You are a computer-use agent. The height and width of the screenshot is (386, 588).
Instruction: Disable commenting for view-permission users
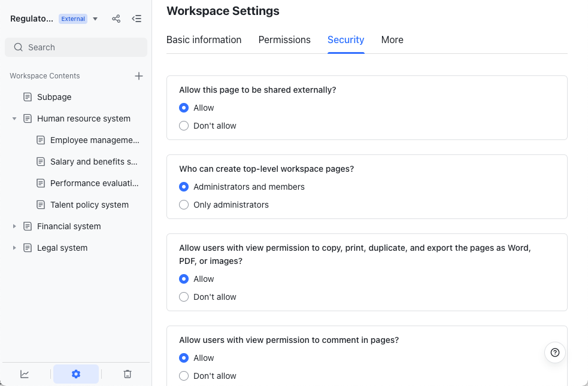184,376
